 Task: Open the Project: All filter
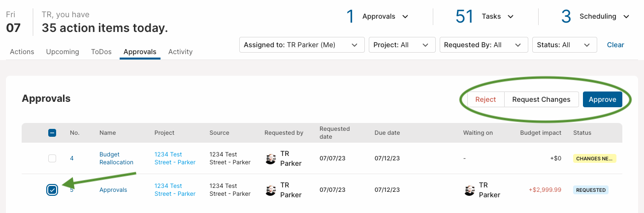[402, 45]
